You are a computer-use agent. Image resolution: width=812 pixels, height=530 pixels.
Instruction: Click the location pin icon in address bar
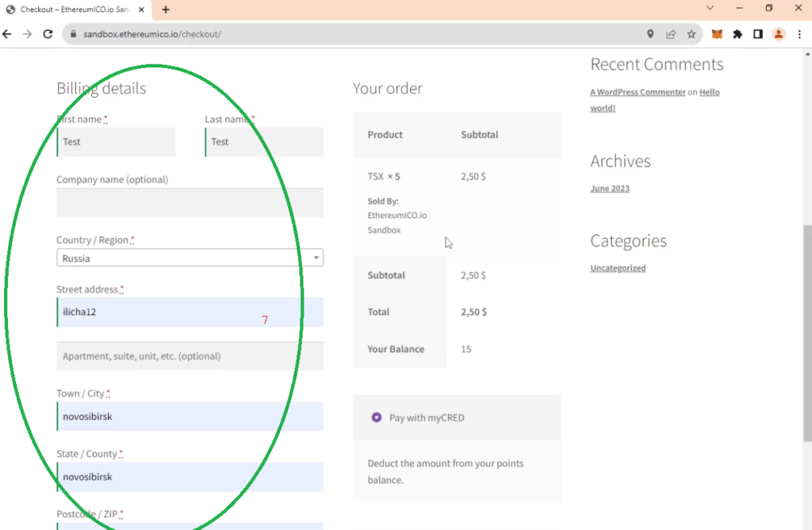pos(650,34)
